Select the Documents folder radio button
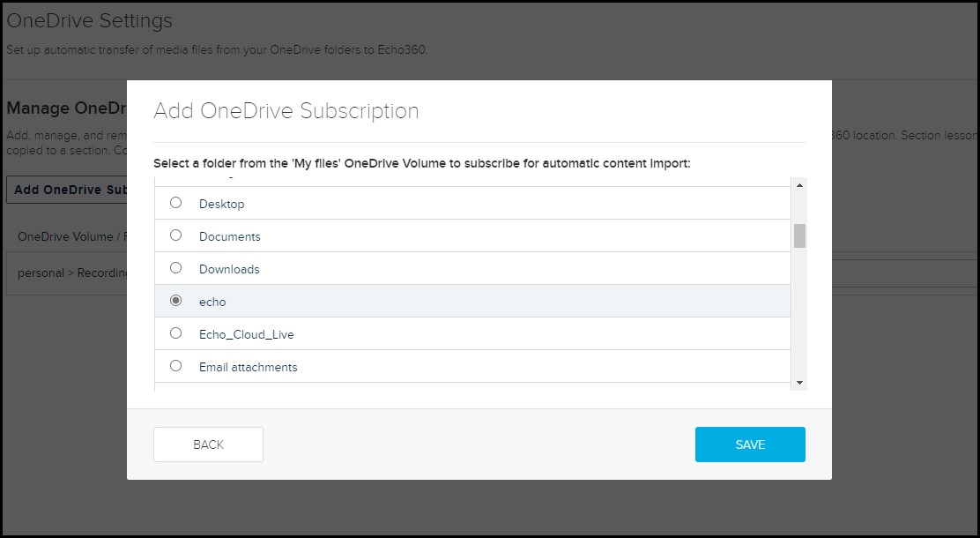The image size is (980, 538). (175, 235)
